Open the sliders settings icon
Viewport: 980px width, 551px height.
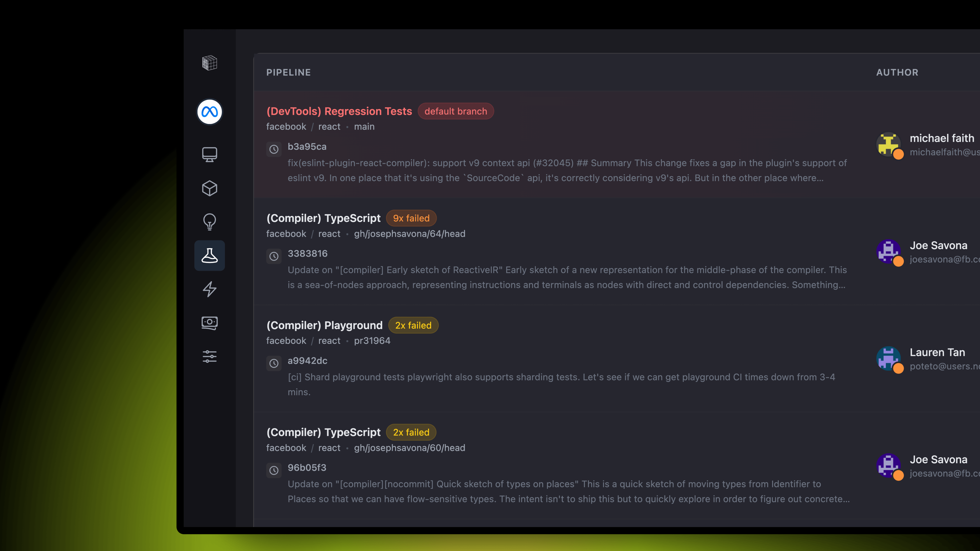point(209,356)
